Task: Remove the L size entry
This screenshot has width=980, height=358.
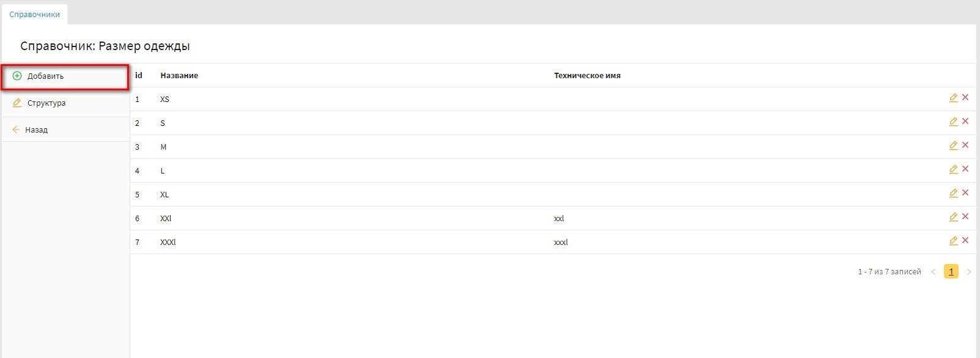Action: (x=965, y=169)
